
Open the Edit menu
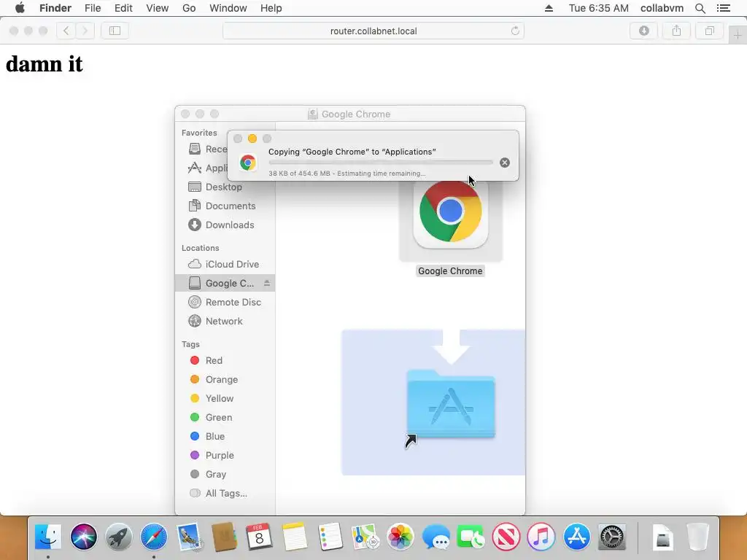coord(123,8)
